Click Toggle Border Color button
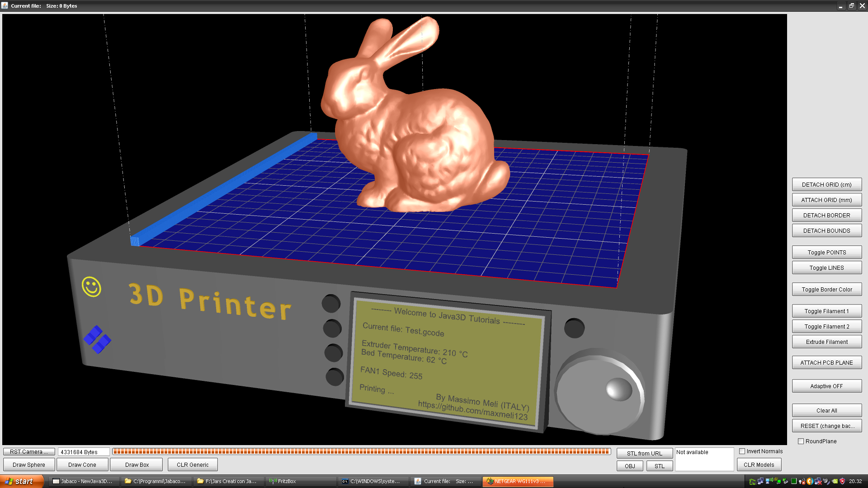Image resolution: width=868 pixels, height=488 pixels. coord(826,289)
